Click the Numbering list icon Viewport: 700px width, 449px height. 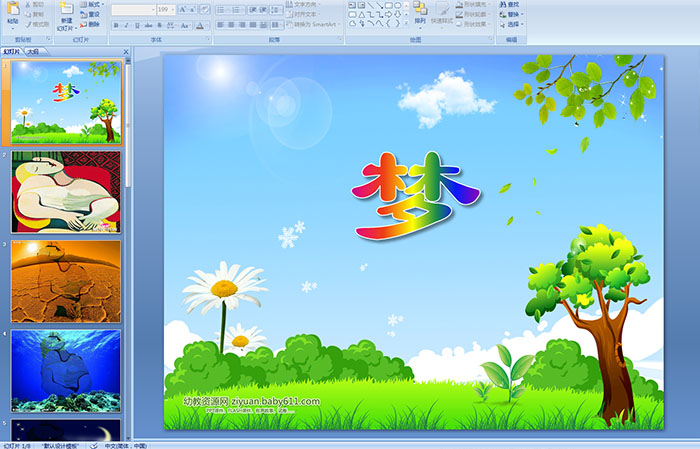coord(237,9)
